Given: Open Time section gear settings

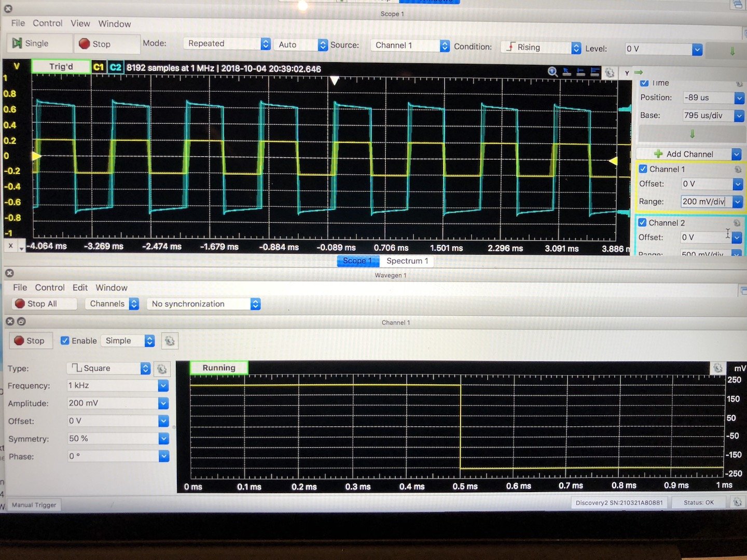Looking at the screenshot, I should 739,83.
